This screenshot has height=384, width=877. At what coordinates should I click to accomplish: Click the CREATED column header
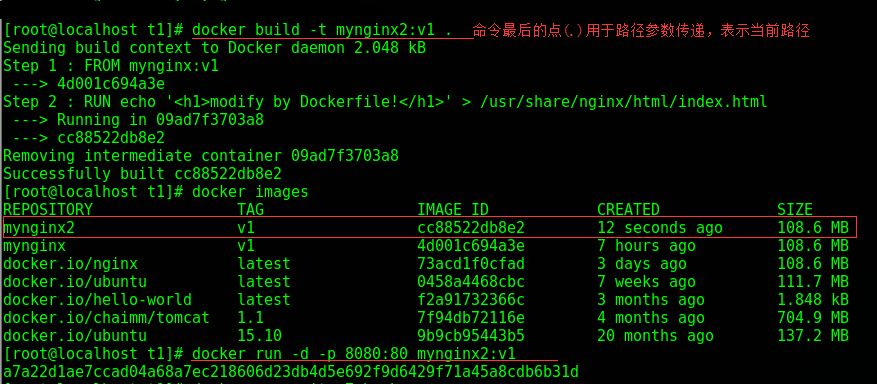(x=629, y=210)
